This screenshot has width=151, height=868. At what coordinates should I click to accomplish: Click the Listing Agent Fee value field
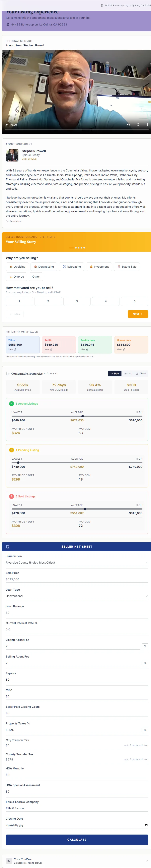(73, 646)
